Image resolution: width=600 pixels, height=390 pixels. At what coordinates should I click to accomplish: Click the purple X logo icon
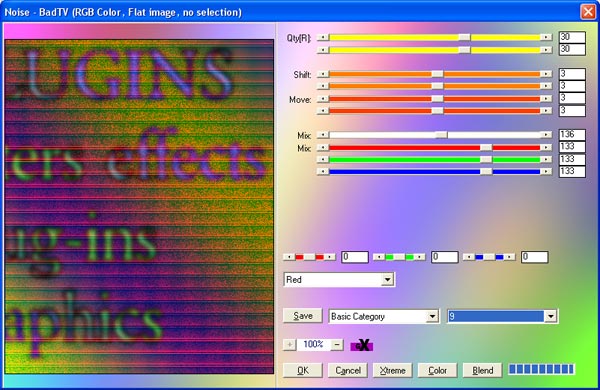pos(362,345)
